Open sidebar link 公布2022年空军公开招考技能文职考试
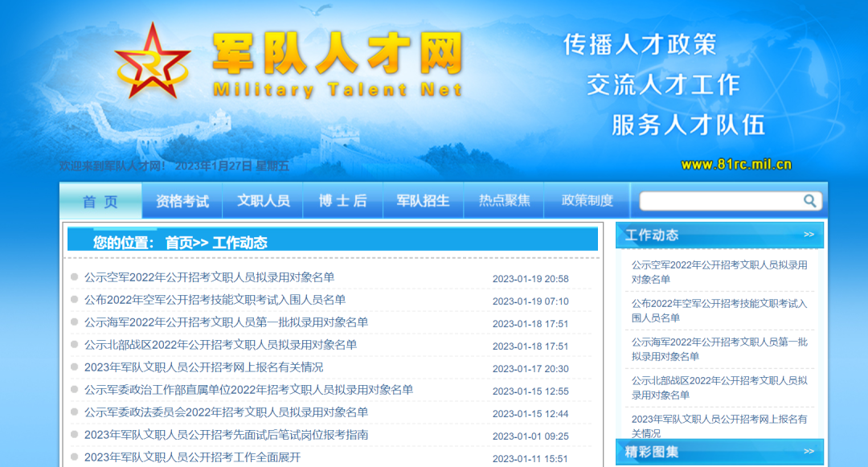The image size is (868, 467). click(719, 310)
